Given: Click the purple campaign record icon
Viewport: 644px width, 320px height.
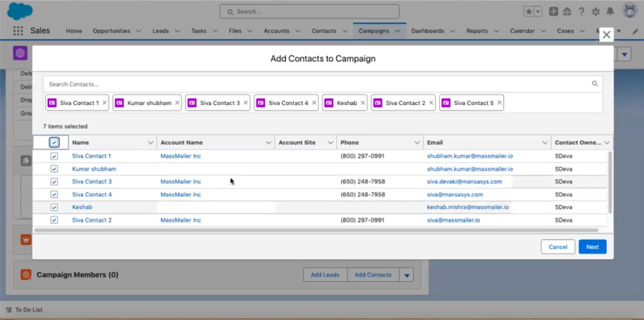Looking at the screenshot, I should (x=20, y=53).
